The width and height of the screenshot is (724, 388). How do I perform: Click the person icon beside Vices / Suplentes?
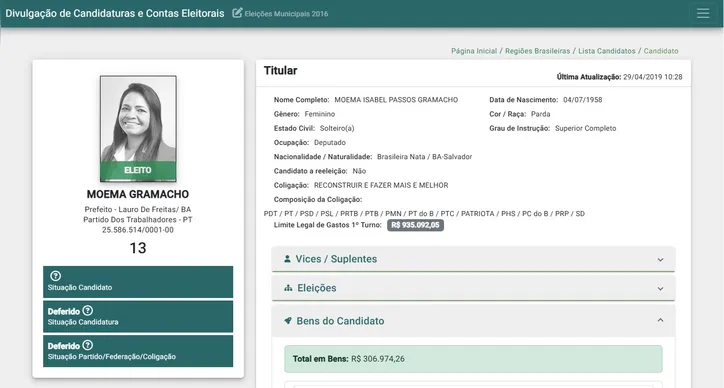coord(287,259)
